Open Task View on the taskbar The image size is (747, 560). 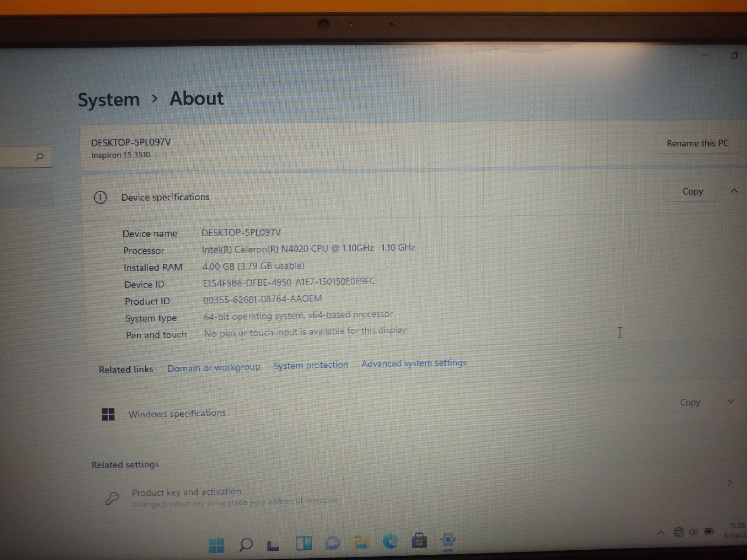[273, 545]
